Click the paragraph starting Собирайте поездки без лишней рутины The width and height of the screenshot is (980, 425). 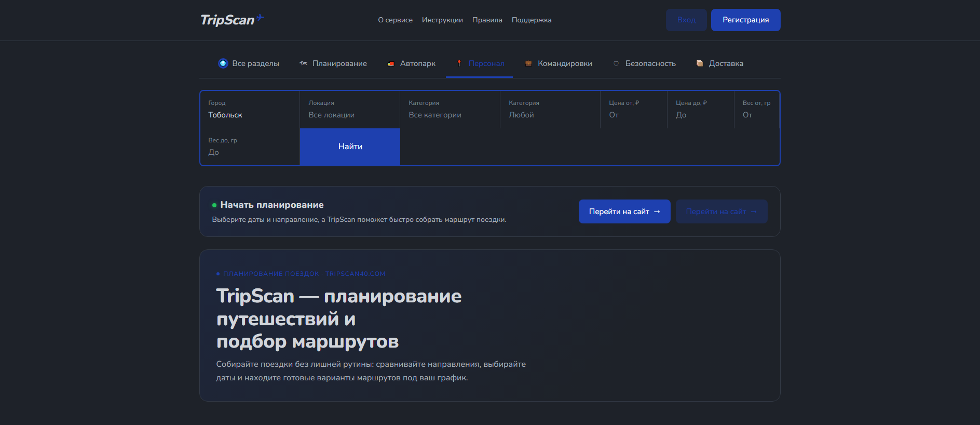[x=371, y=371]
